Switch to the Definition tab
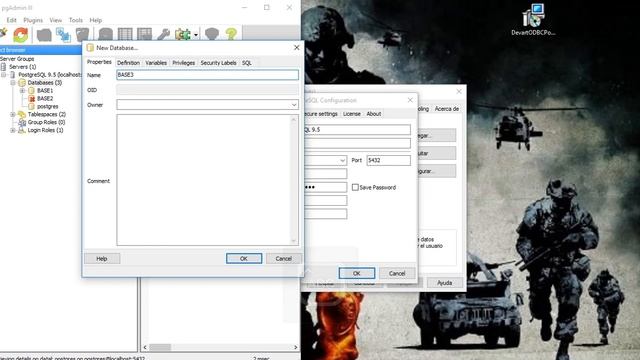 128,63
